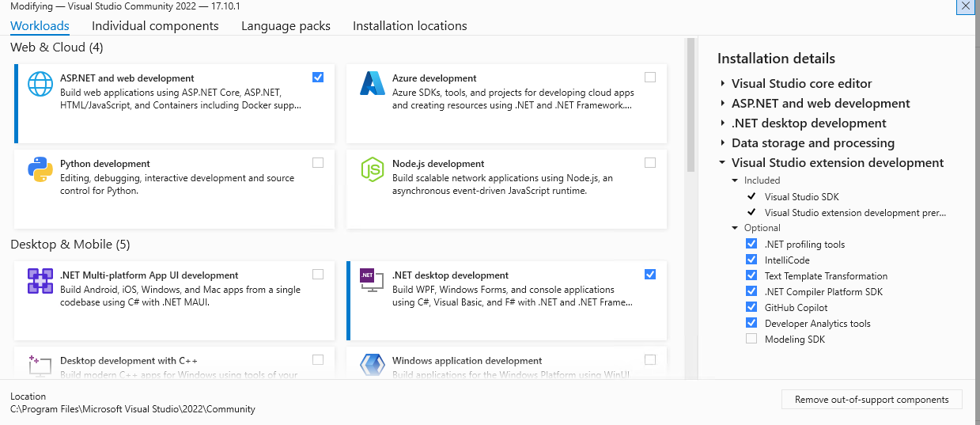The height and width of the screenshot is (425, 980).
Task: Uncheck the IntelliCode optional component
Action: coord(751,260)
